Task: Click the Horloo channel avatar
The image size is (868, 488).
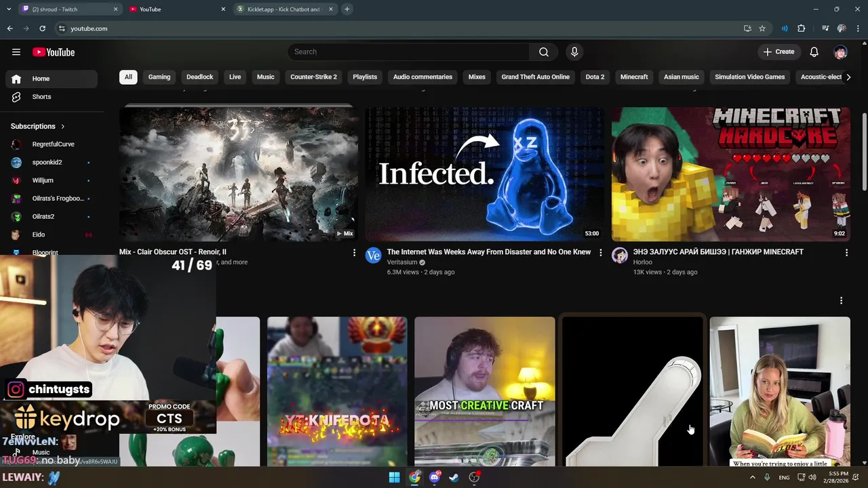Action: 619,256
